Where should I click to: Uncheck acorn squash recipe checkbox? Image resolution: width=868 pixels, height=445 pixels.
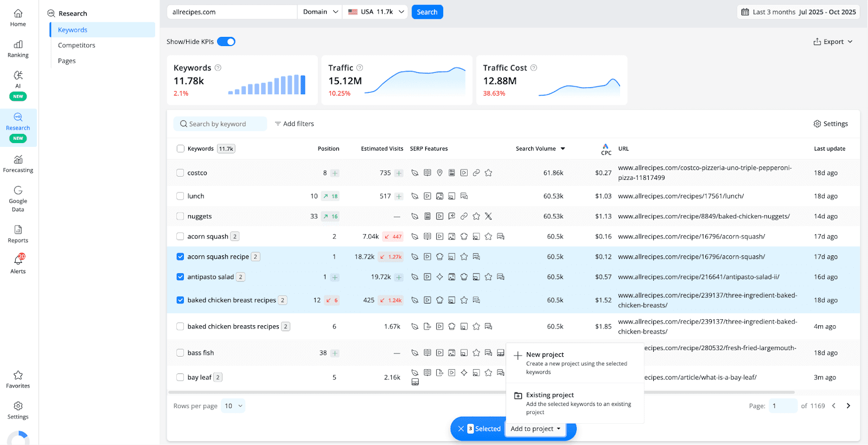180,257
